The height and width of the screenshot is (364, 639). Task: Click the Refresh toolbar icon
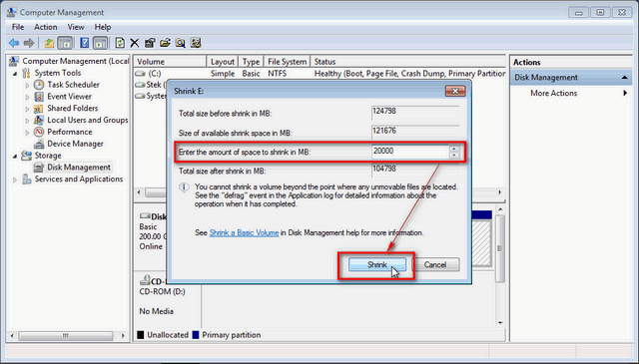(x=120, y=43)
